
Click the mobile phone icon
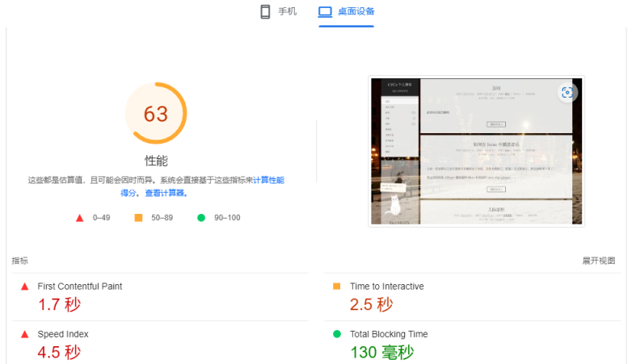[265, 11]
